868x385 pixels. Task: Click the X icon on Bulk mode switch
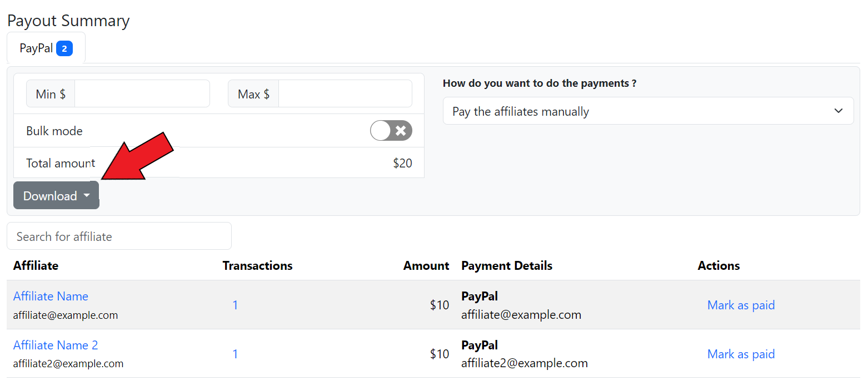(x=401, y=131)
